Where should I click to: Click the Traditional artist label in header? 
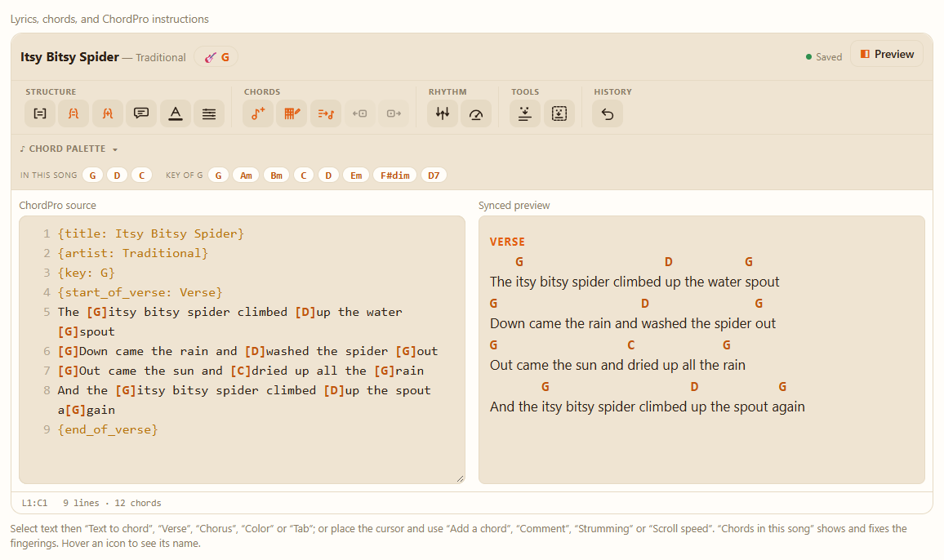(x=161, y=58)
